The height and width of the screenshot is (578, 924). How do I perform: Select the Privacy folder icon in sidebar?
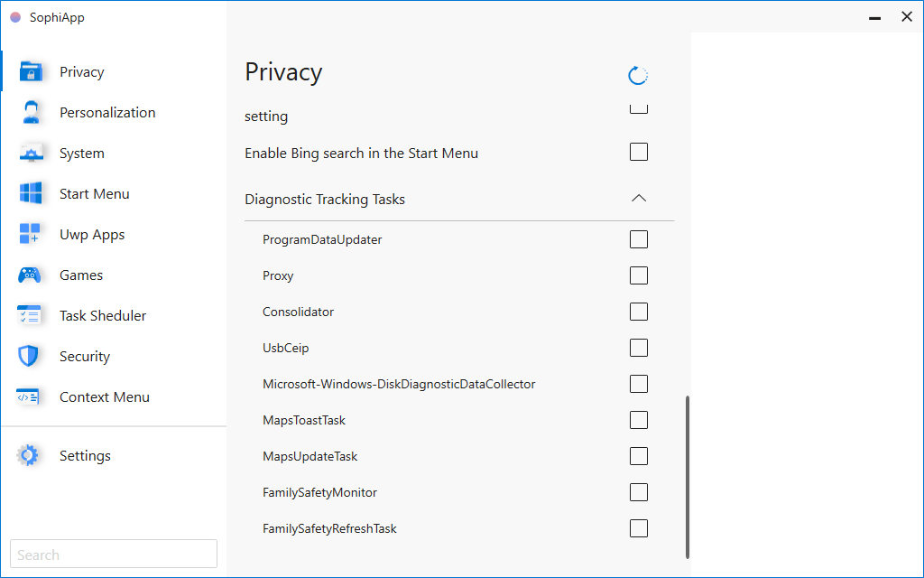28,71
